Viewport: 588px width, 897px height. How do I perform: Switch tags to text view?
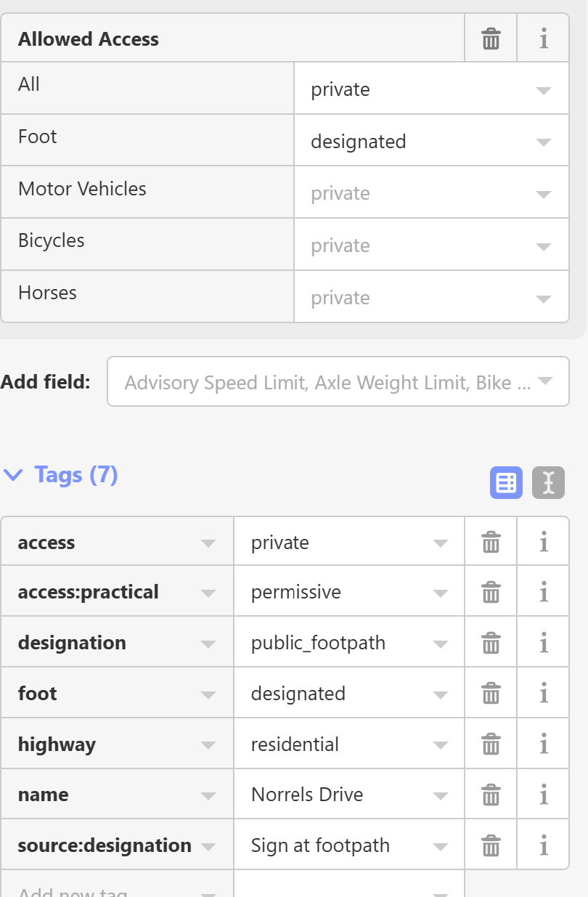click(x=548, y=482)
